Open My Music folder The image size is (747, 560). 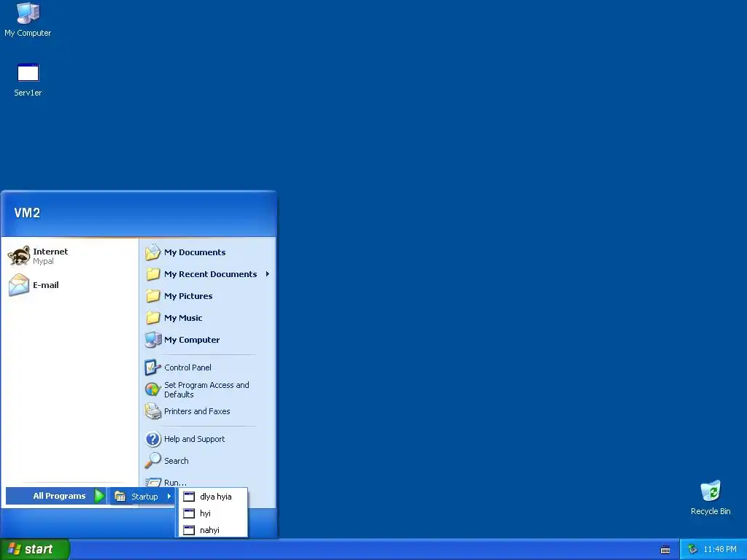coord(207,318)
